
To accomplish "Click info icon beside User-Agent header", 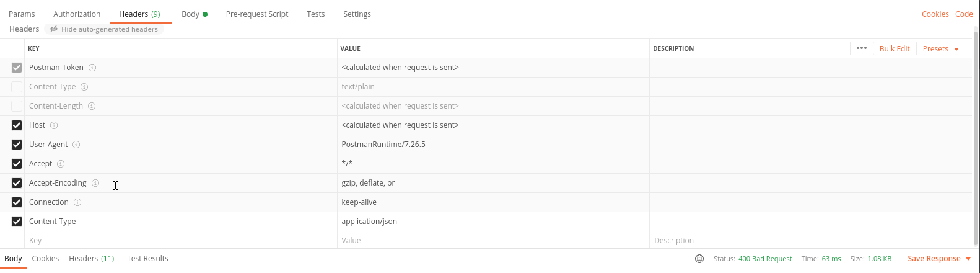I will 76,145.
